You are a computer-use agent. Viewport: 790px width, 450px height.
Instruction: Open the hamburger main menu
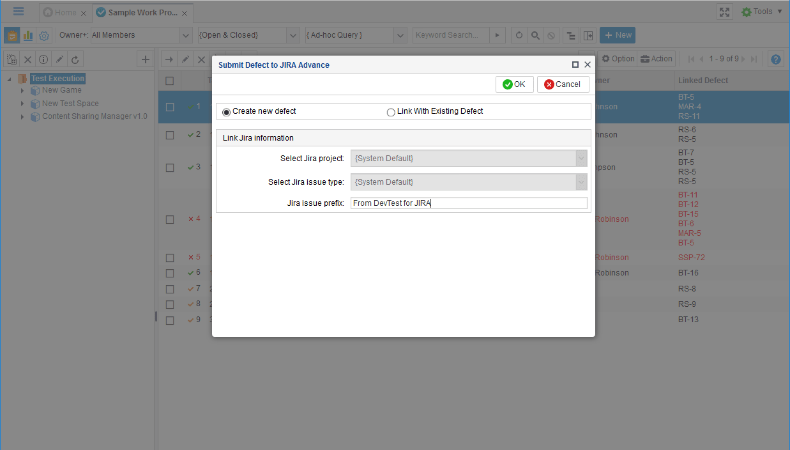pos(19,11)
